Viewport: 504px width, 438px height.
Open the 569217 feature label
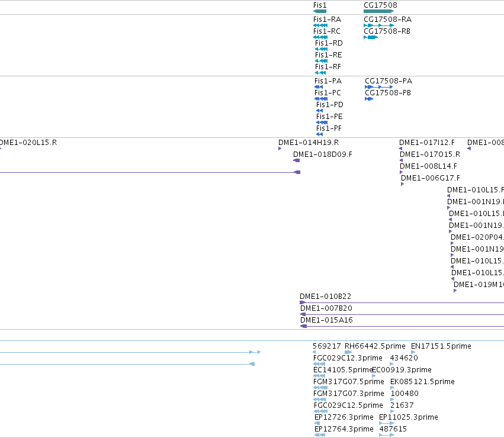click(x=327, y=346)
